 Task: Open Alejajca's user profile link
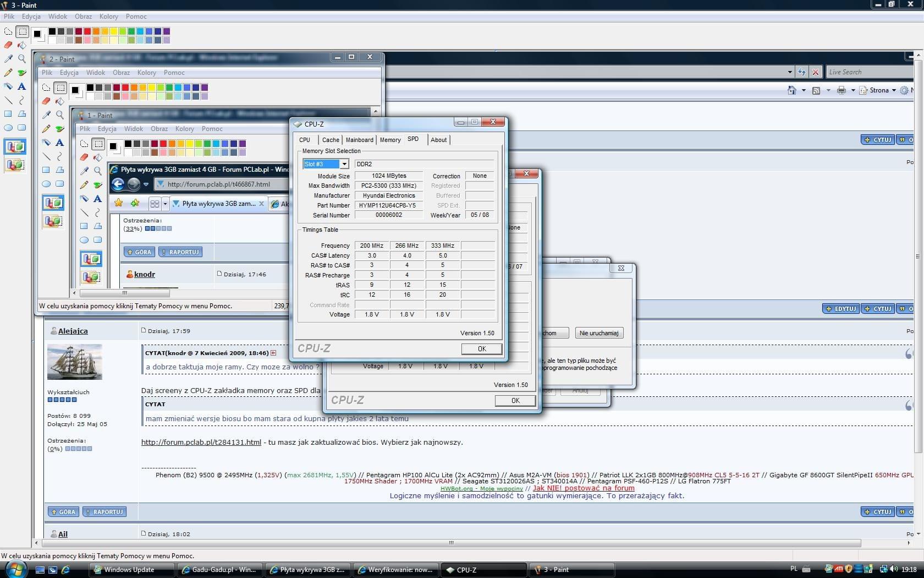[73, 331]
